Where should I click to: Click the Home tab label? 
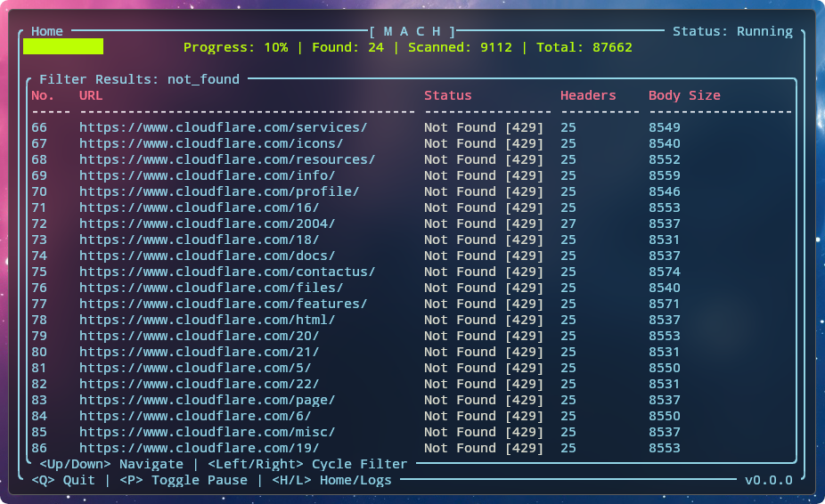[x=47, y=31]
